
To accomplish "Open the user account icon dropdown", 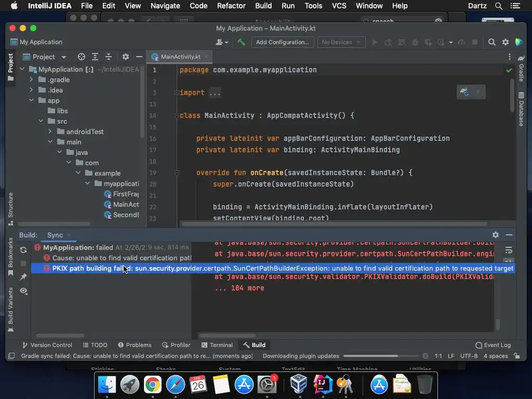I will point(222,42).
